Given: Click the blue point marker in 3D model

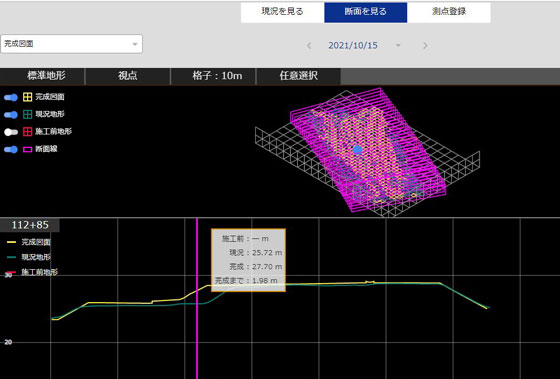Looking at the screenshot, I should 358,150.
